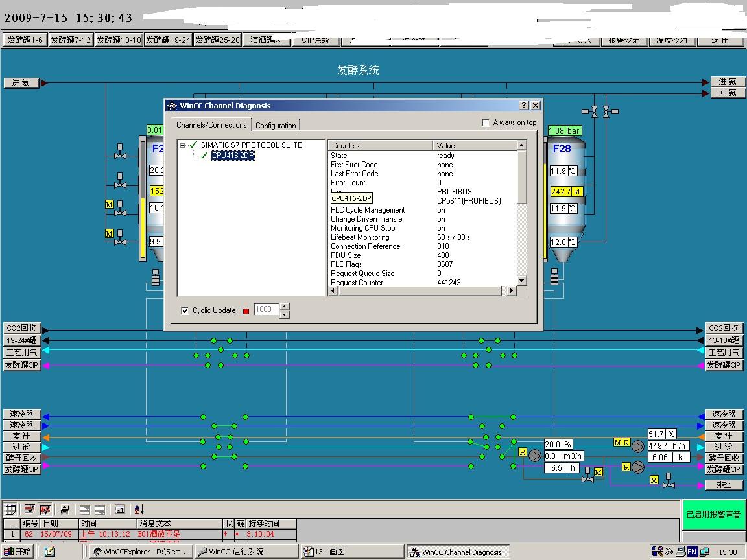
Task: Decrease cyclic update interval with down arrow
Action: [285, 314]
